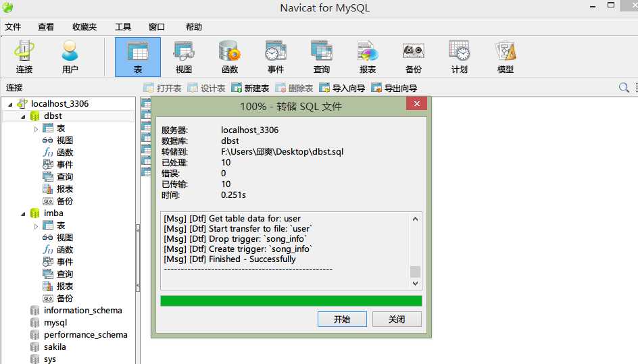Image resolution: width=638 pixels, height=364 pixels.
Task: Click the 开始 (Start) button in the dump dialog
Action: (342, 319)
